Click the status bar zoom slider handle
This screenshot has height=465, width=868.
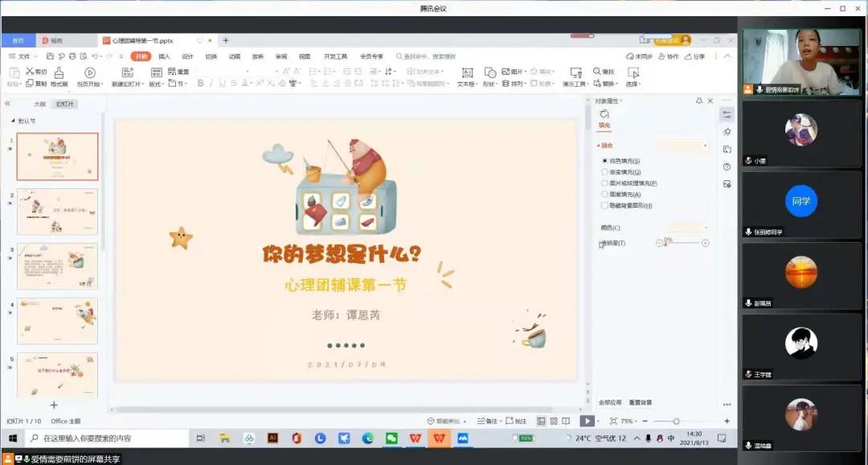click(x=676, y=422)
